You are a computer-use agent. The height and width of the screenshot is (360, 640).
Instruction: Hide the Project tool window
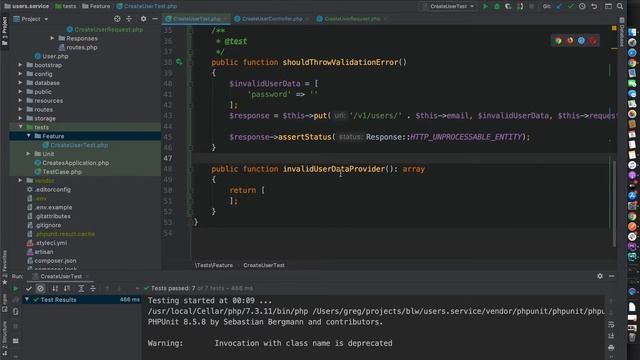click(155, 19)
